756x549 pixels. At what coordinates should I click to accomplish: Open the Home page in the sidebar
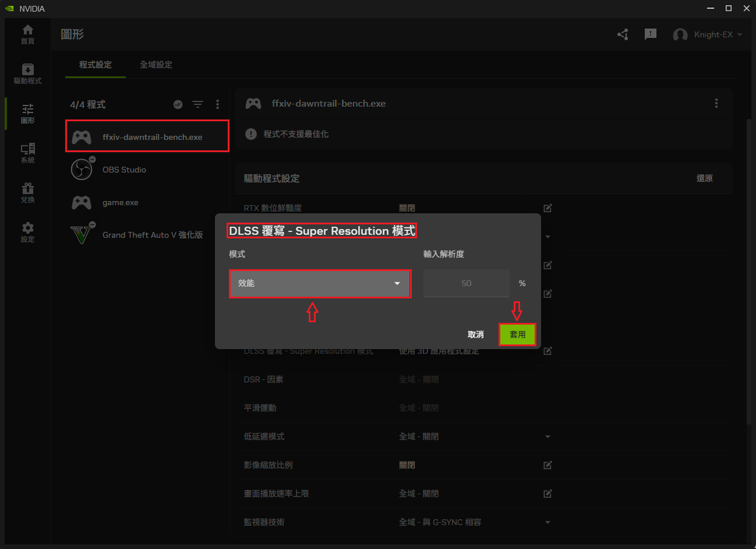28,35
